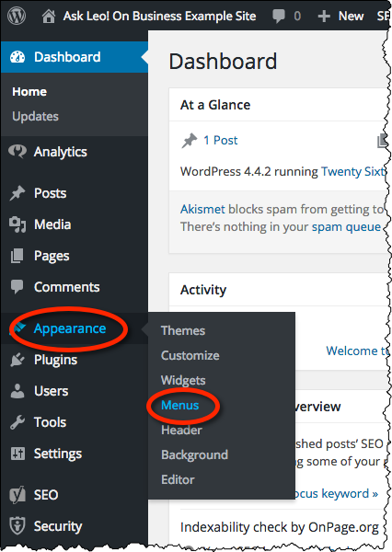Expand the Settings sidebar menu
This screenshot has width=392, height=552.
[58, 454]
